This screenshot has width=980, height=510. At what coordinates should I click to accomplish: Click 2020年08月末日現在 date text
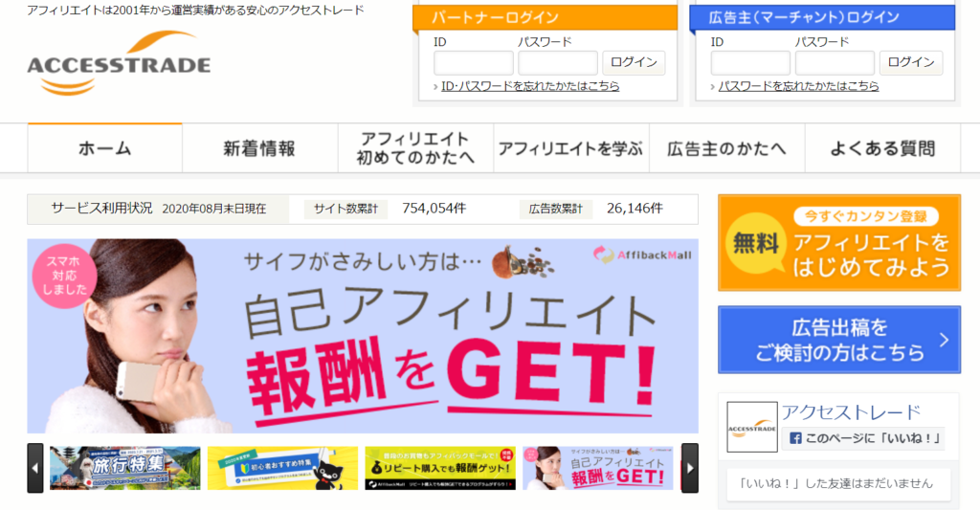click(x=213, y=209)
